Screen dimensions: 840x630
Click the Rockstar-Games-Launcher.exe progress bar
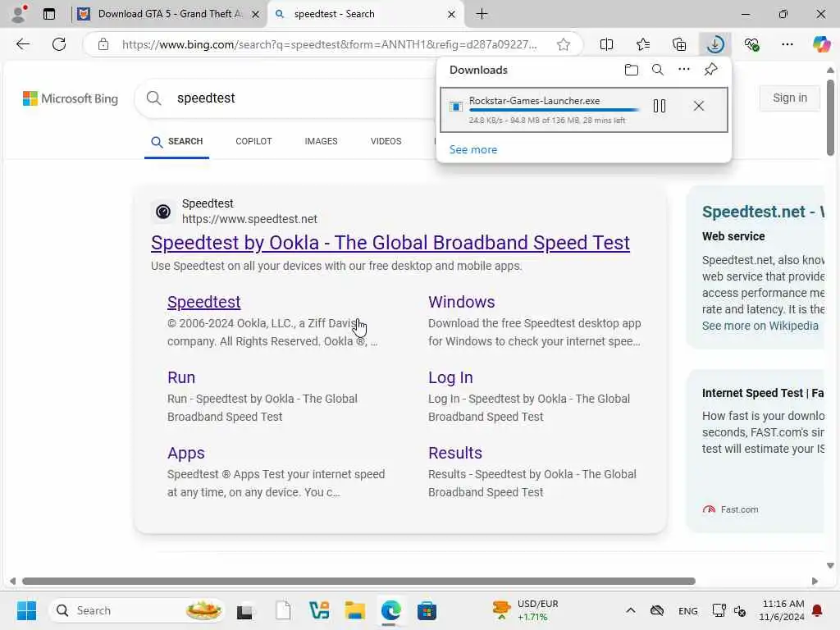[554, 111]
